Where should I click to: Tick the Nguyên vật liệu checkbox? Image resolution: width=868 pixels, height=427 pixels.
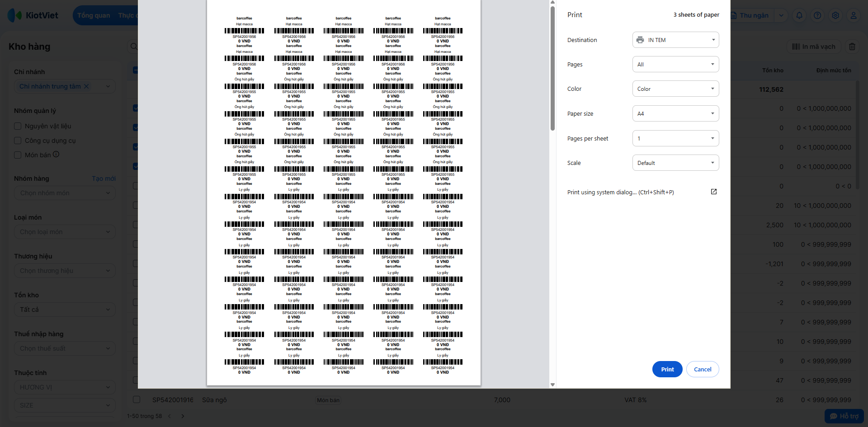pyautogui.click(x=18, y=126)
